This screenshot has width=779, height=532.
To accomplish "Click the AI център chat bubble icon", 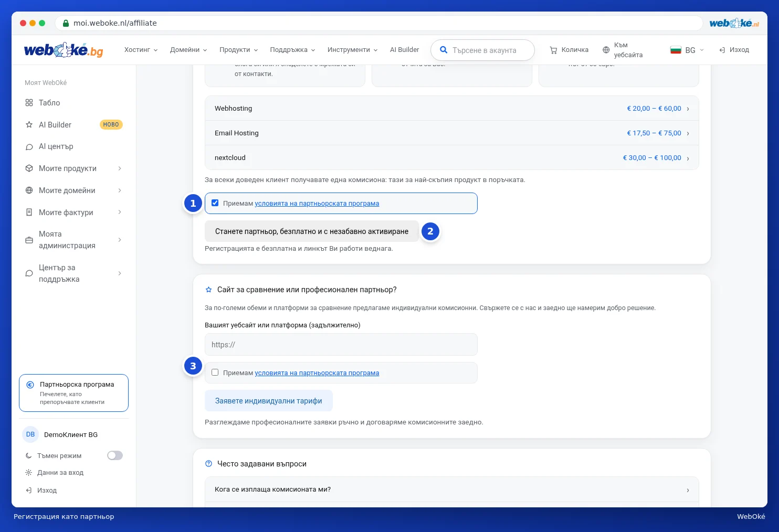I will point(29,147).
